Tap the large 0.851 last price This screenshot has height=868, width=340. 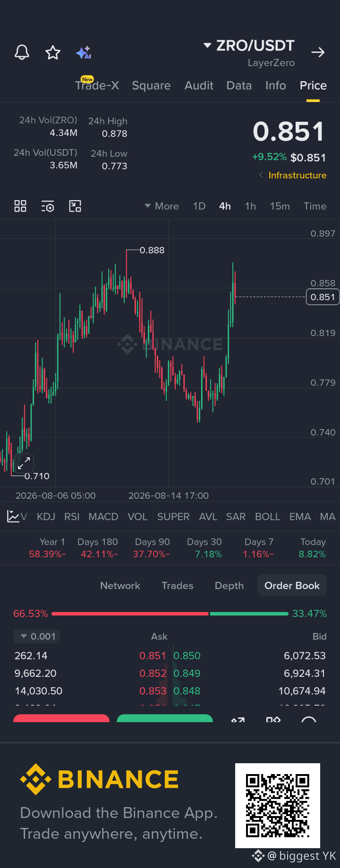coord(289,132)
